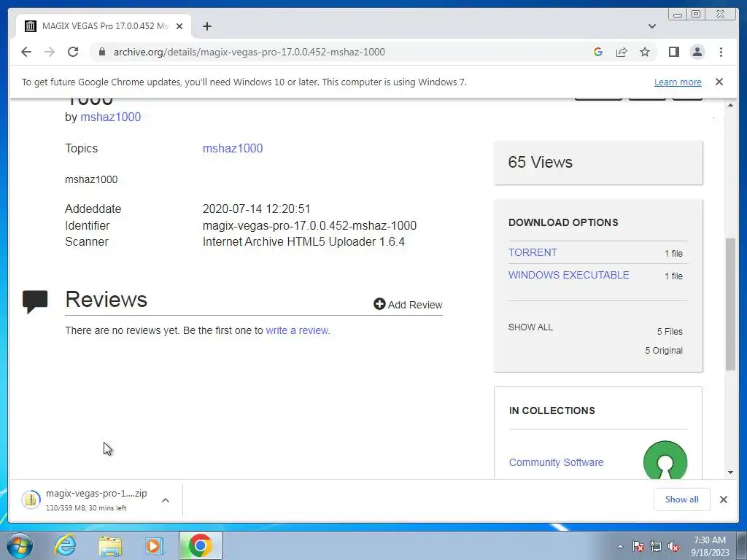The width and height of the screenshot is (747, 560).
Task: Select the identifier text magix-vegas-pro-17.0.0.452-mshaz-1000
Action: coord(309,225)
